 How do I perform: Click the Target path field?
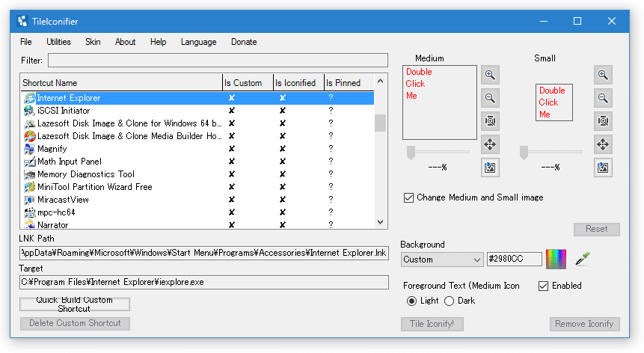[x=203, y=283]
